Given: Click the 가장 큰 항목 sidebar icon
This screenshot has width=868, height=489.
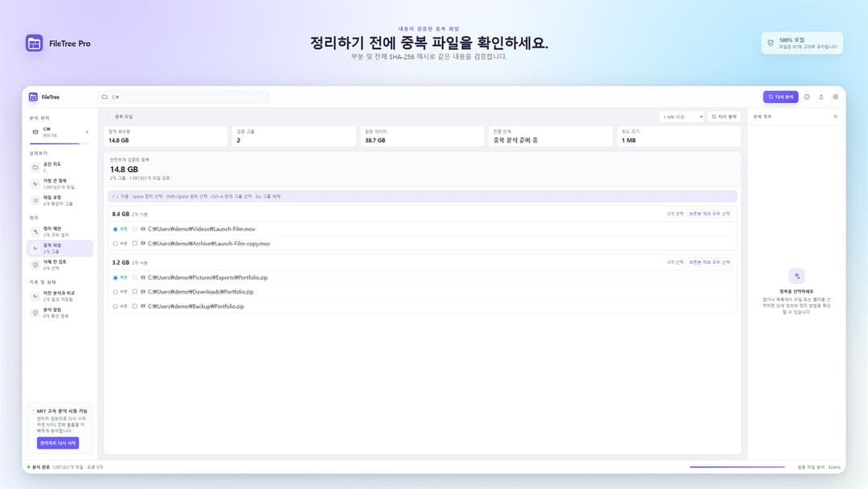Looking at the screenshot, I should (x=35, y=184).
